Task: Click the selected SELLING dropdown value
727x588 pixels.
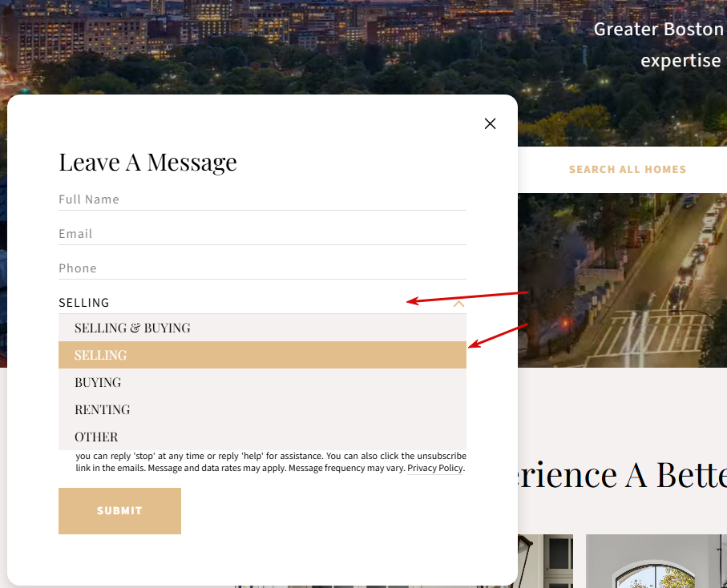Action: tap(84, 303)
